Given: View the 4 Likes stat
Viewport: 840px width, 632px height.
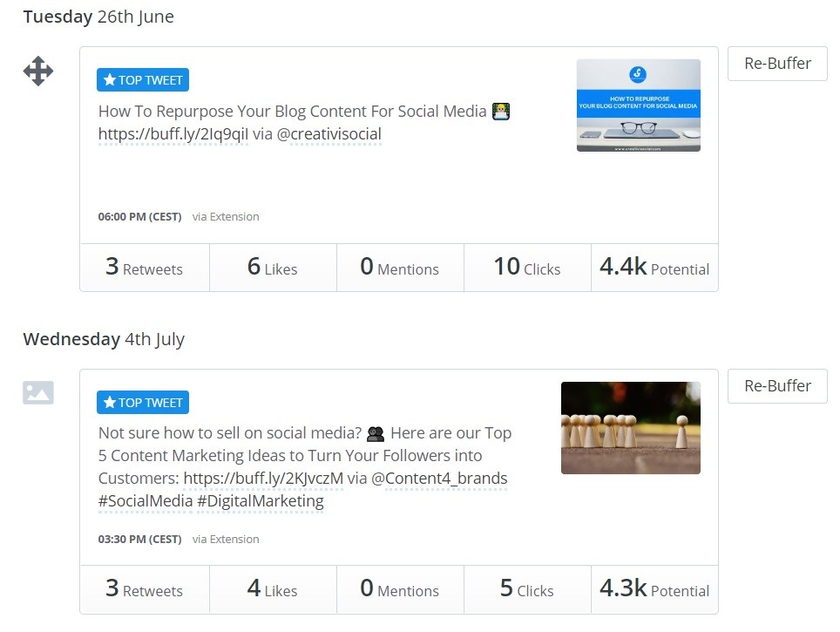Looking at the screenshot, I should click(x=272, y=589).
